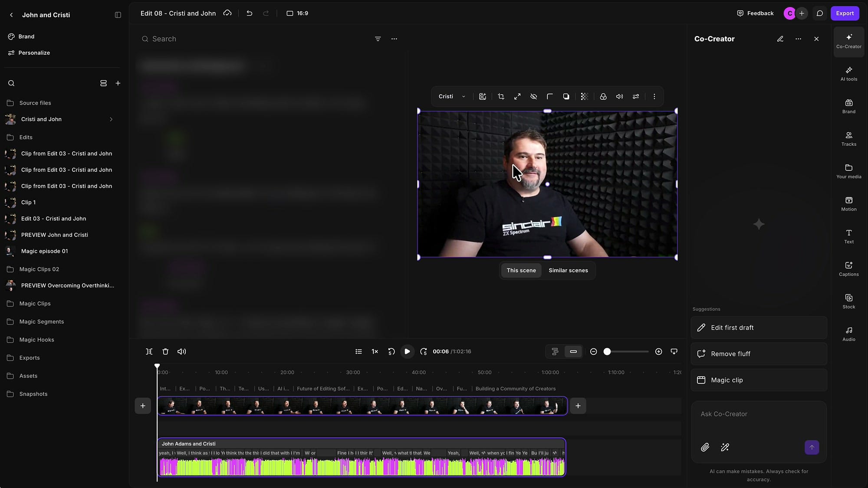The width and height of the screenshot is (868, 488).
Task: Add a new item with sidebar plus icon
Action: (118, 83)
